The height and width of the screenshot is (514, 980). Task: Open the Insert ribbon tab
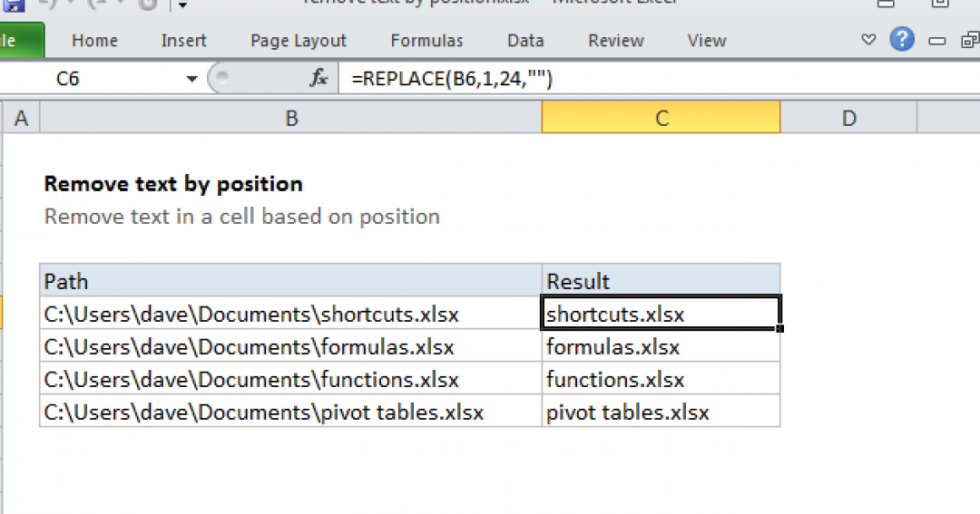click(183, 41)
